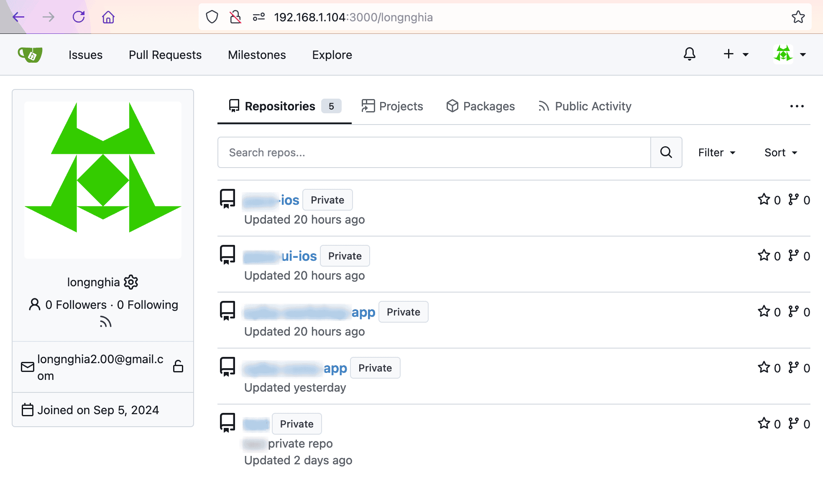Bookmark this page with the star icon
The width and height of the screenshot is (823, 504).
798,17
